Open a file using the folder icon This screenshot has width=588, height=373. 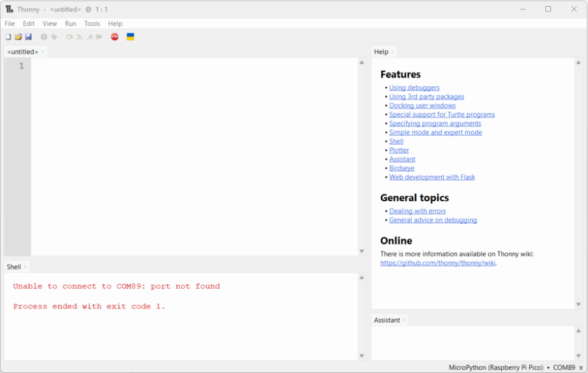[18, 37]
